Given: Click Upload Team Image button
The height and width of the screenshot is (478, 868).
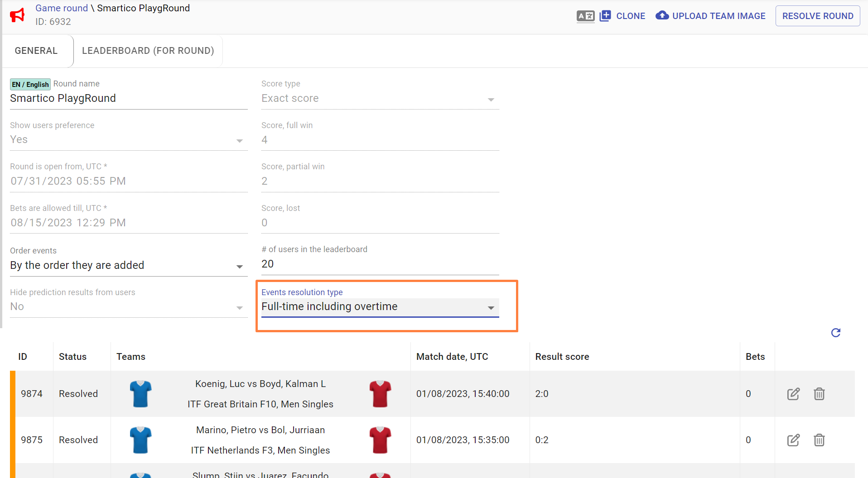Looking at the screenshot, I should click(x=710, y=16).
